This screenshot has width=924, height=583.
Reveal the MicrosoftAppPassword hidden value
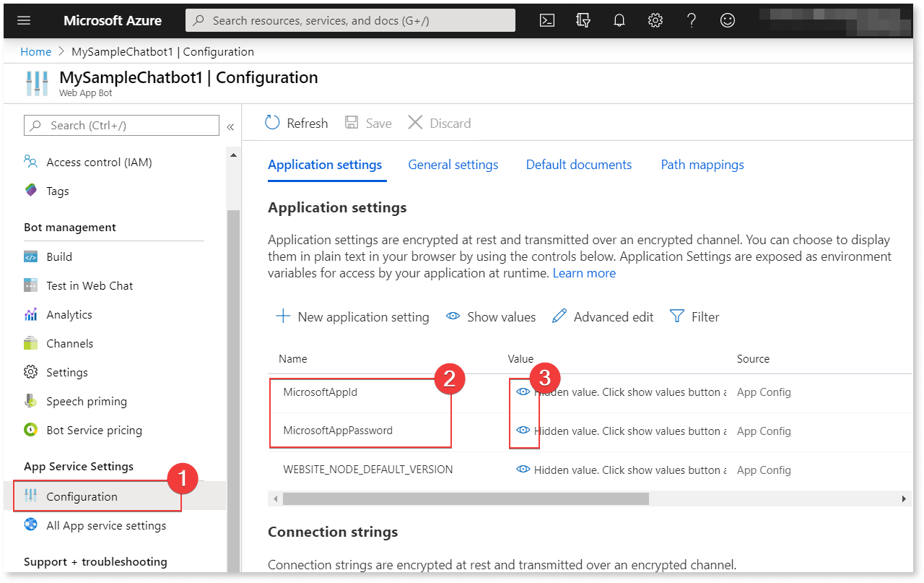523,431
